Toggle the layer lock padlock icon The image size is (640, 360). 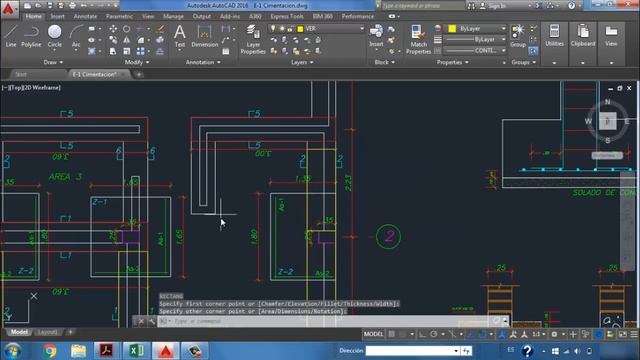tap(290, 29)
